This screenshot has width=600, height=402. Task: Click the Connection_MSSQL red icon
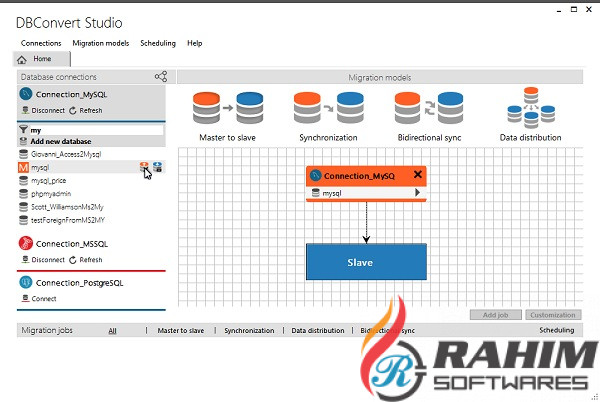point(26,243)
